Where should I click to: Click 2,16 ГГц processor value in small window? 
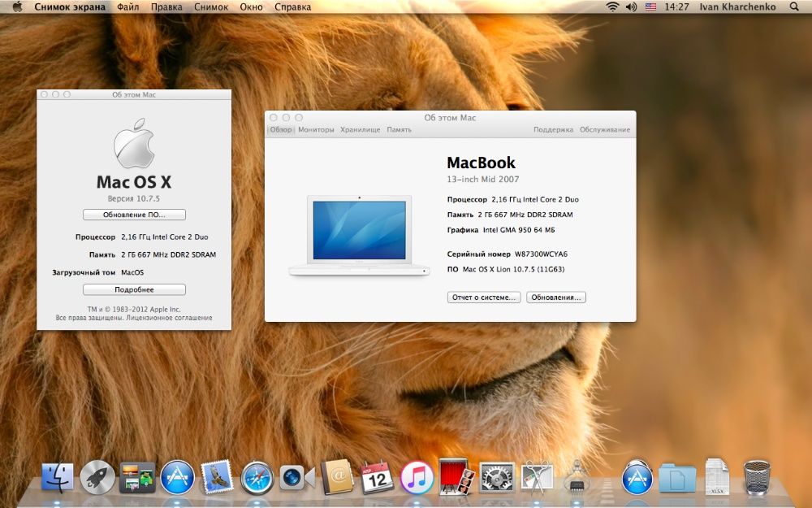pyautogui.click(x=165, y=237)
